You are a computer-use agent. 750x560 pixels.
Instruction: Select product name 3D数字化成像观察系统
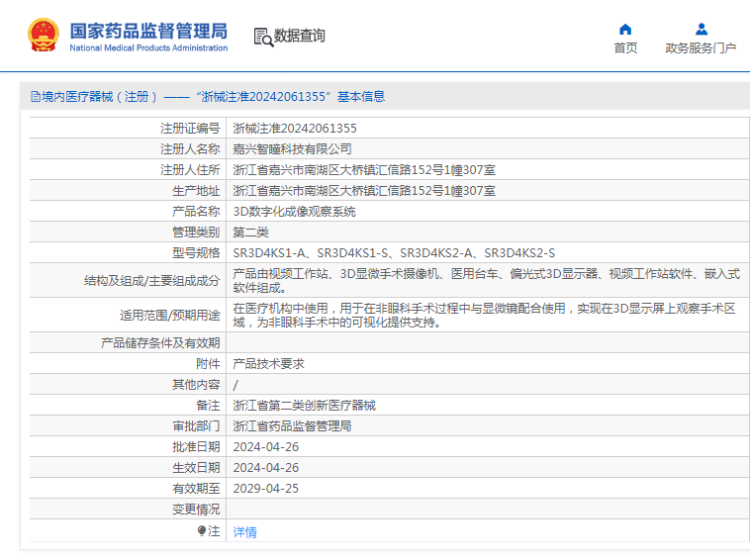click(294, 212)
